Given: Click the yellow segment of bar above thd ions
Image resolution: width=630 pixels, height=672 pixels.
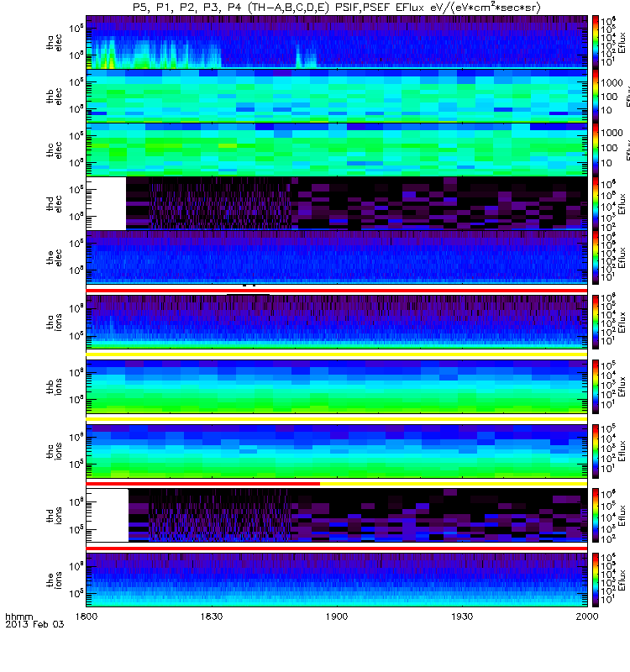Looking at the screenshot, I should (x=454, y=484).
